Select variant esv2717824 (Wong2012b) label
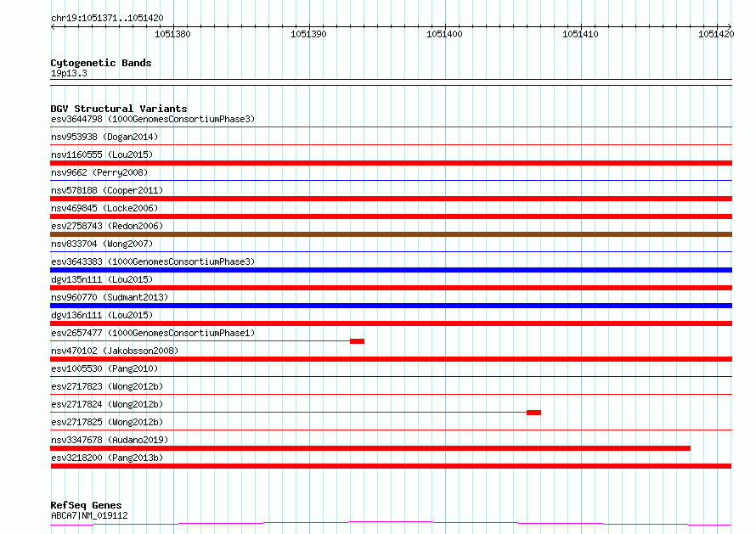This screenshot has width=756, height=534. pos(107,404)
